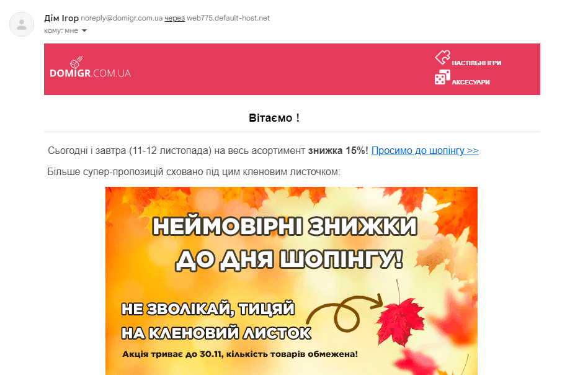Click the 'через' underlined word
The image size is (588, 375).
pyautogui.click(x=175, y=18)
